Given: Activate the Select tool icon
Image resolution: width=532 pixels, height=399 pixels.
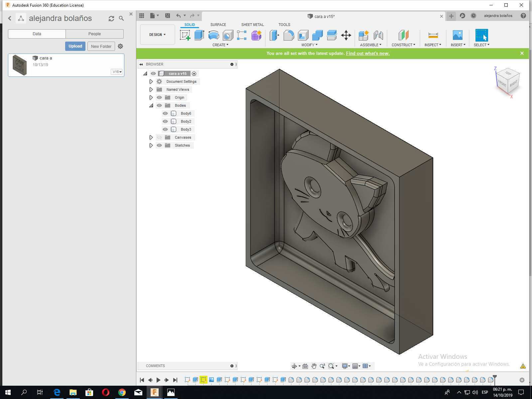Looking at the screenshot, I should click(x=481, y=35).
